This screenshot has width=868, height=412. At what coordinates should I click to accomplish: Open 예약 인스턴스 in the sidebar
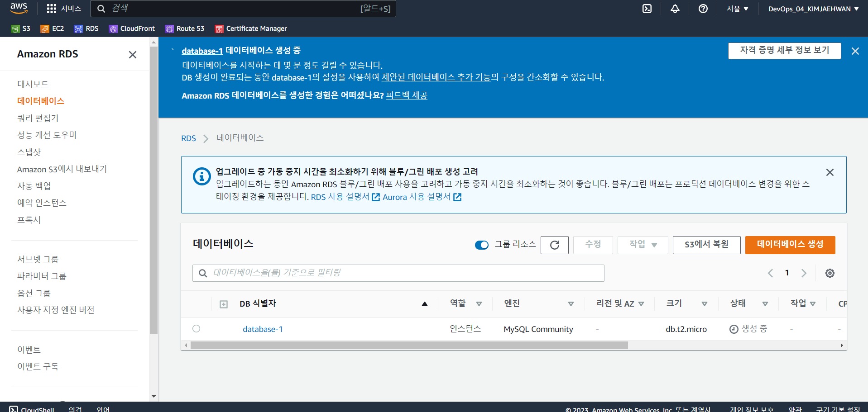tap(42, 203)
